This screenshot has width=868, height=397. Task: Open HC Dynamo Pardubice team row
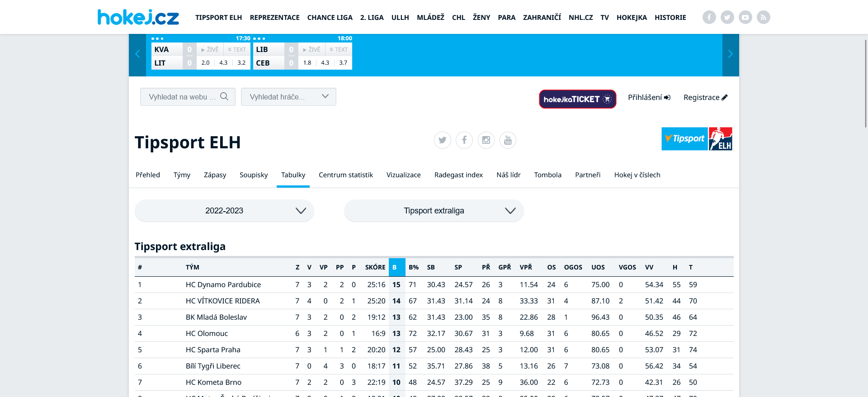pos(434,285)
